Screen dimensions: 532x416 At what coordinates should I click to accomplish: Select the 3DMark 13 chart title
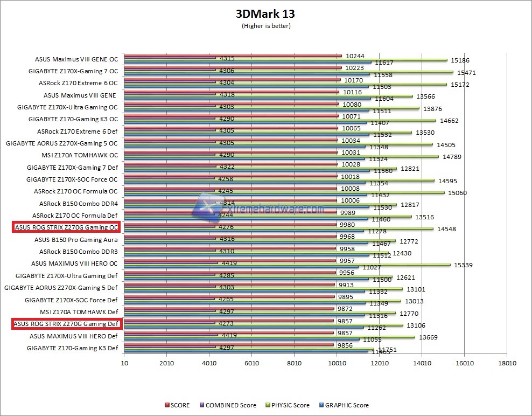click(x=265, y=14)
